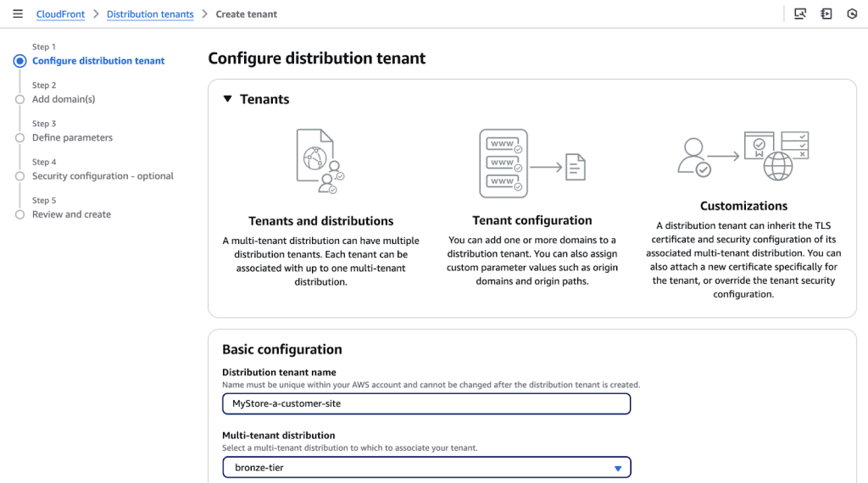Jump to Review and create step

[71, 214]
